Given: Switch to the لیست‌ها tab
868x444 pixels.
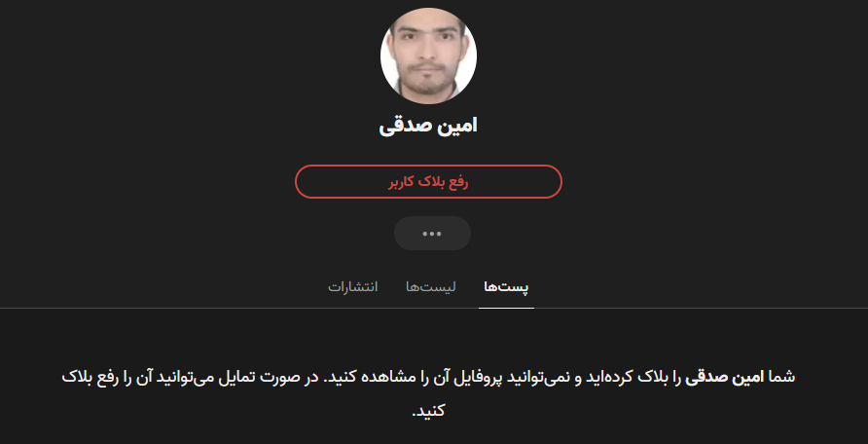Looking at the screenshot, I should [431, 287].
